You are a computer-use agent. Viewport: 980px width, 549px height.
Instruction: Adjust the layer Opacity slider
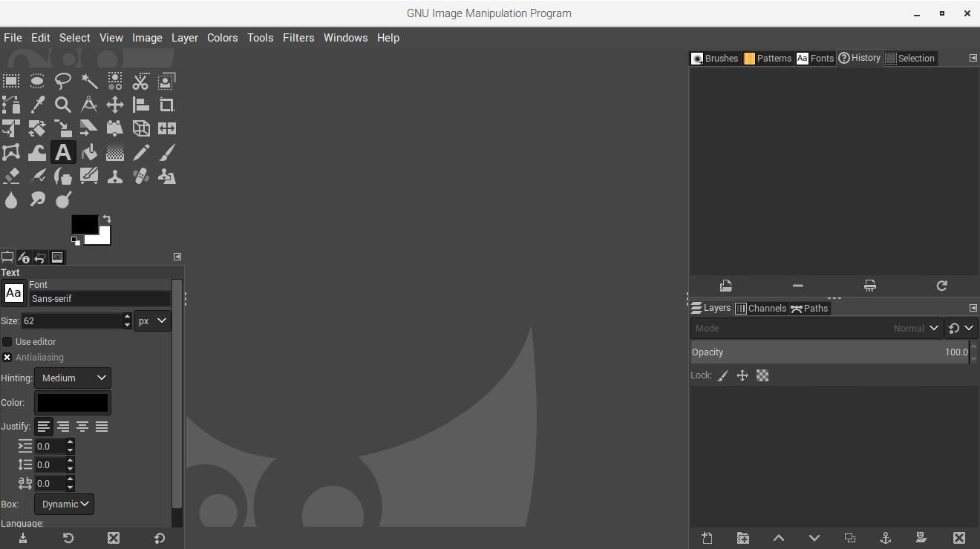830,352
